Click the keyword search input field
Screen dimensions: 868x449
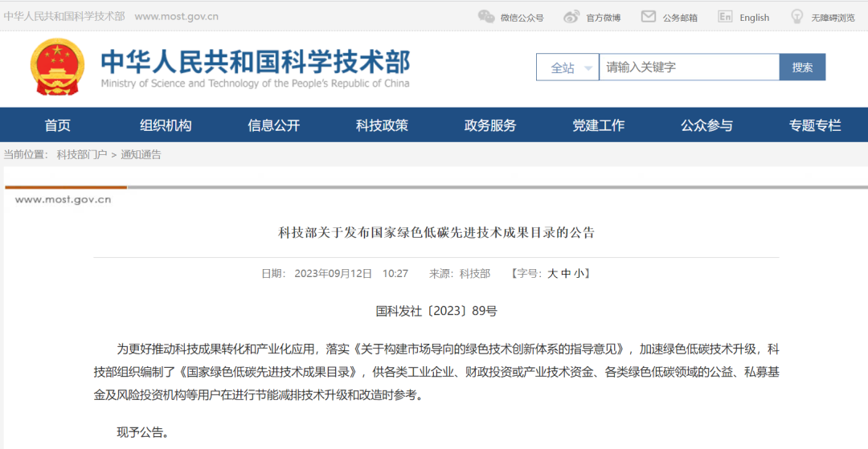690,67
